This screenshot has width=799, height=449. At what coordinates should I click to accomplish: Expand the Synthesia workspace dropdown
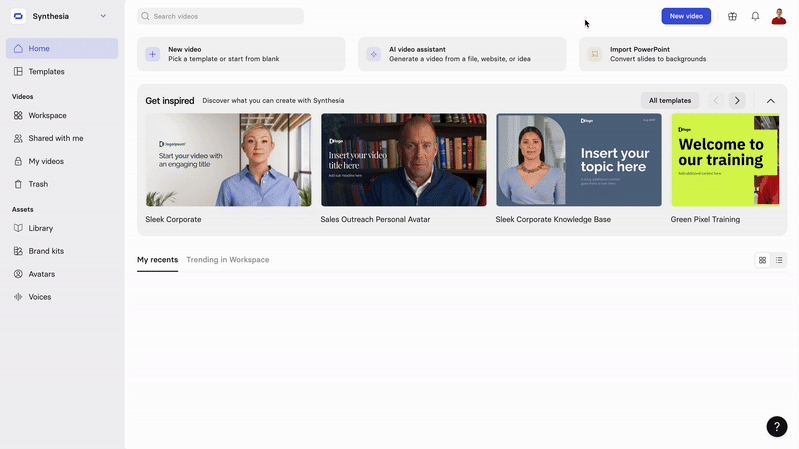click(103, 16)
